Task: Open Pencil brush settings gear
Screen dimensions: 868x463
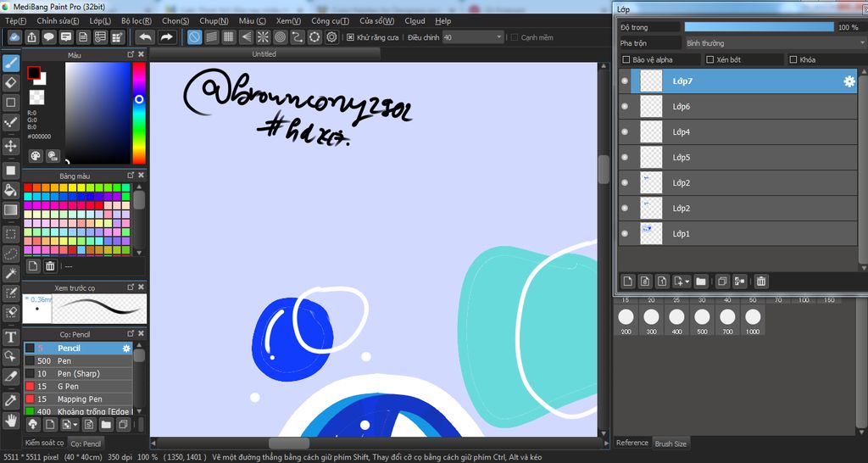Action: (127, 349)
